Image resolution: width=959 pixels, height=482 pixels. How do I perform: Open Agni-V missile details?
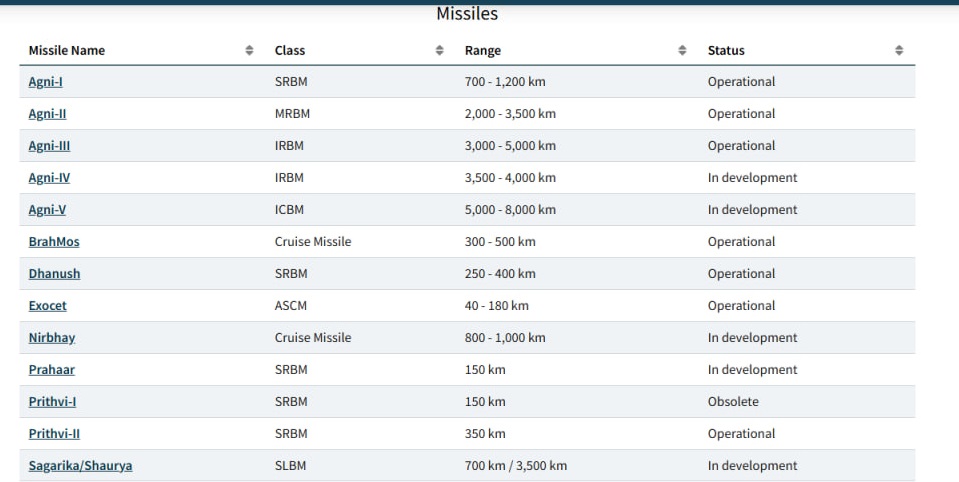pyautogui.click(x=47, y=210)
